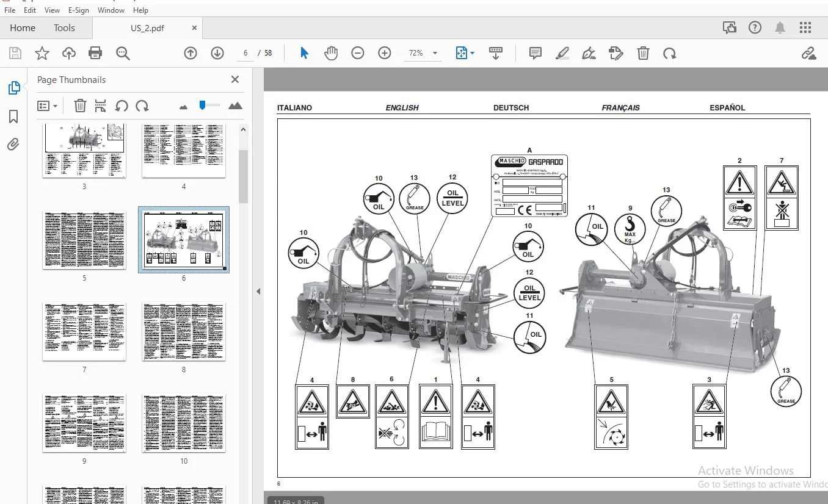Activate the hand pan tool
The height and width of the screenshot is (504, 828).
coord(331,53)
